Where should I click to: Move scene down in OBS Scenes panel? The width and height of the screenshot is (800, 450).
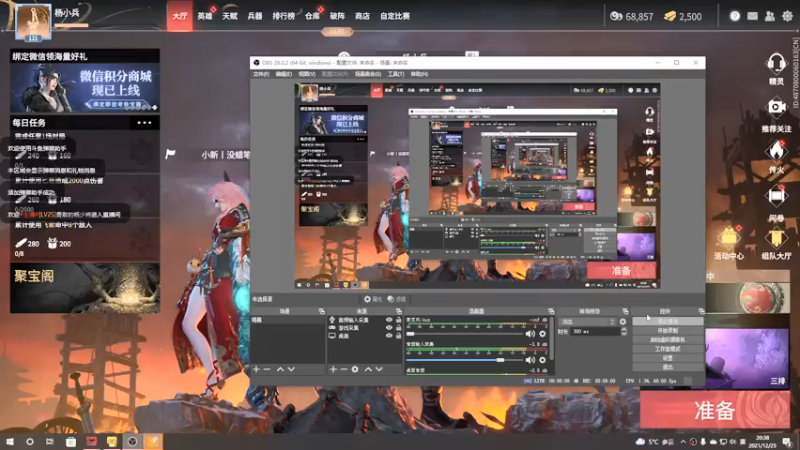(x=291, y=369)
